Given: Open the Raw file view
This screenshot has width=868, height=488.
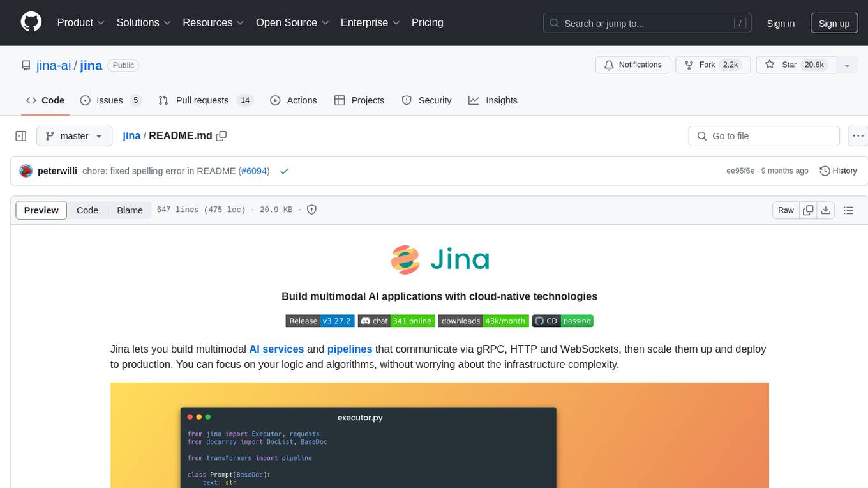Looking at the screenshot, I should [x=786, y=210].
